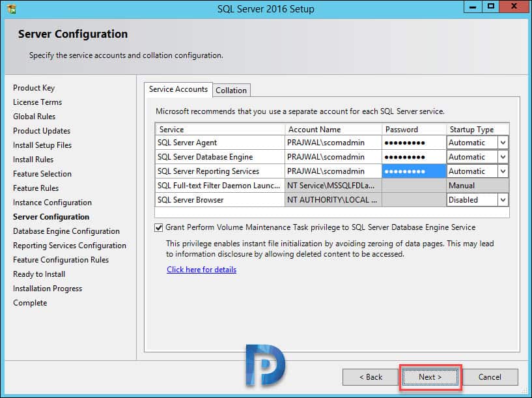Select Instance Configuration step in sidebar
Screen dimensions: 532x398
pos(52,203)
